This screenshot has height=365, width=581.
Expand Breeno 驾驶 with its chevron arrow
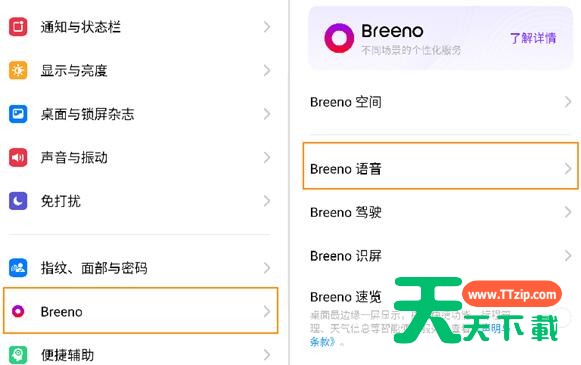[568, 212]
